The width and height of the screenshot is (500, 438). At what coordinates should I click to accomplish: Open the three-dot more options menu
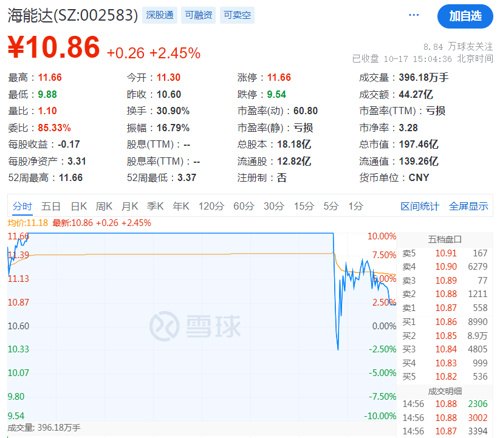(414, 15)
